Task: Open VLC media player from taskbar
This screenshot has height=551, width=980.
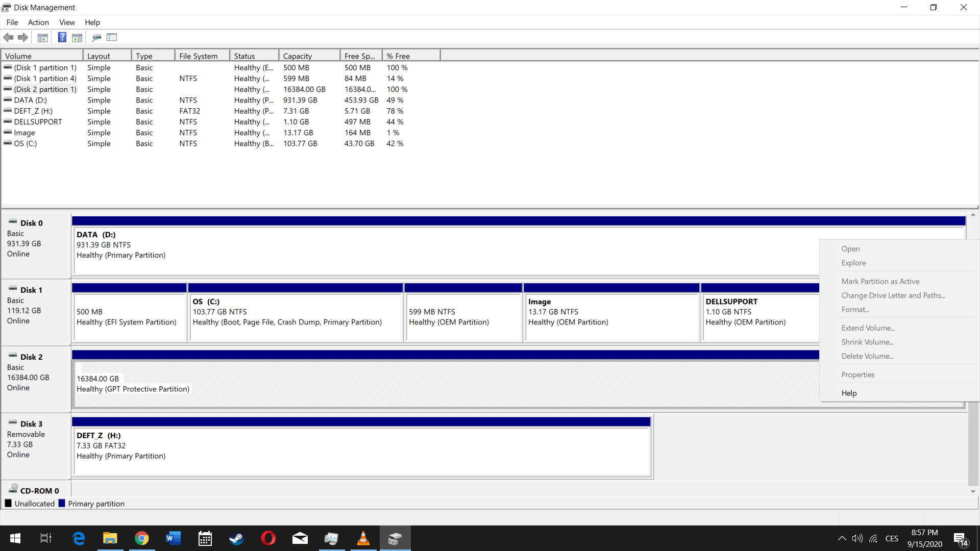Action: coord(363,538)
